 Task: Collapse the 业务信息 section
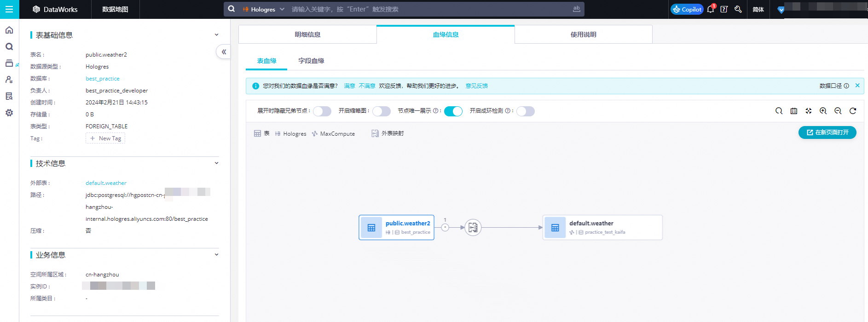point(216,255)
